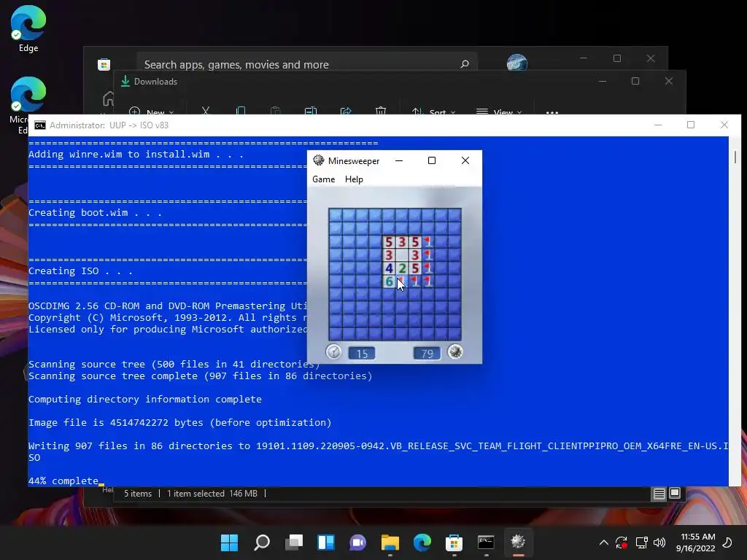Click the Paste icon in File Explorer

tap(275, 112)
